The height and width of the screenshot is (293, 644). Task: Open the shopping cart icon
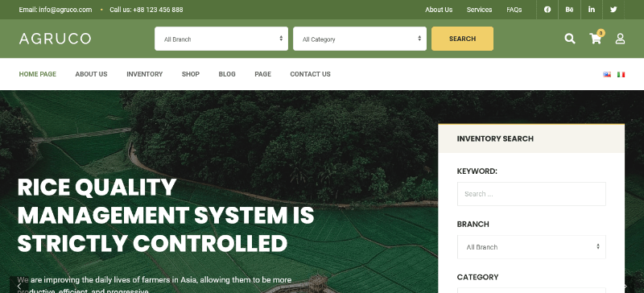(x=595, y=39)
